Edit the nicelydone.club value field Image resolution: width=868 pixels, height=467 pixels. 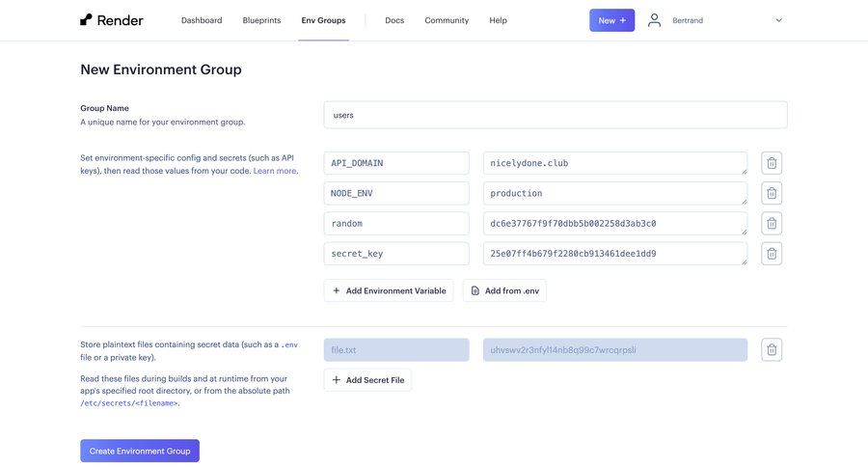(615, 163)
